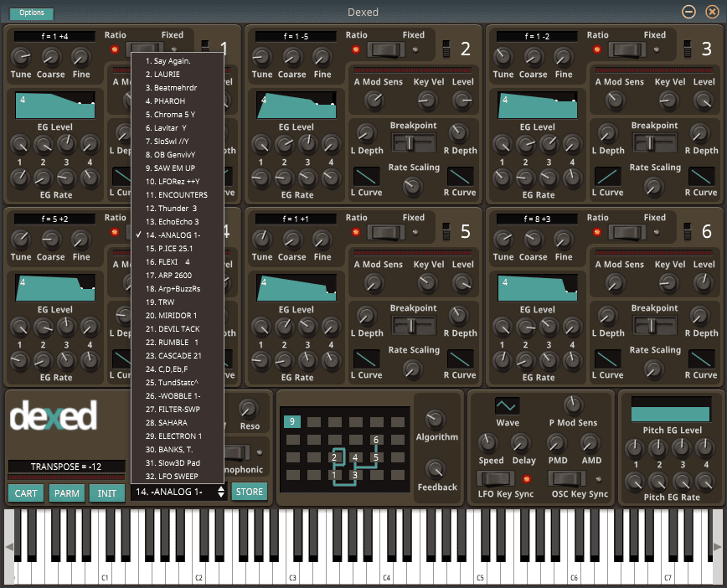Click operator 5 Fine knob

pyautogui.click(x=322, y=240)
